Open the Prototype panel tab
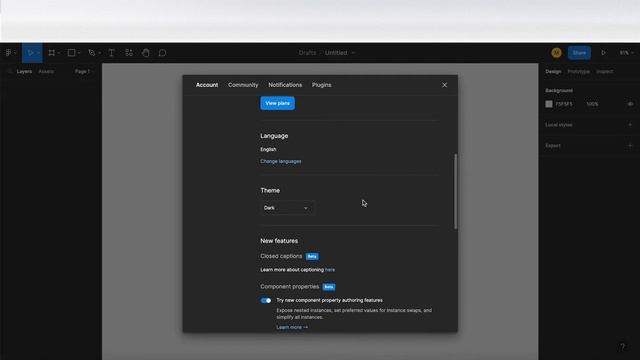This screenshot has height=360, width=640. pos(578,71)
